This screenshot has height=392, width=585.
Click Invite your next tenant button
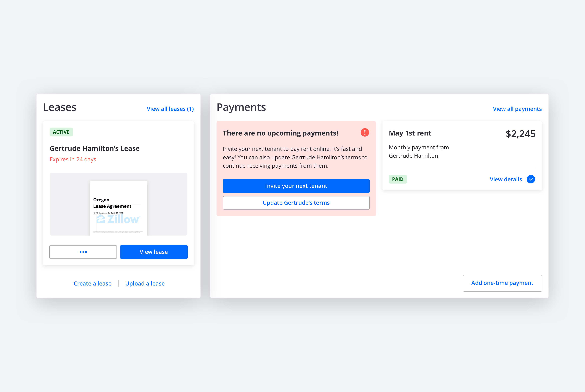(296, 185)
